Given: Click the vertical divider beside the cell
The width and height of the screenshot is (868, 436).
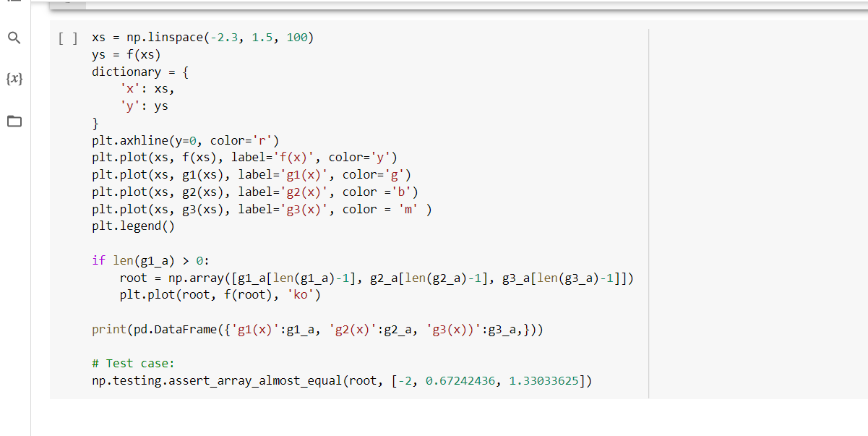Looking at the screenshot, I should click(x=649, y=217).
